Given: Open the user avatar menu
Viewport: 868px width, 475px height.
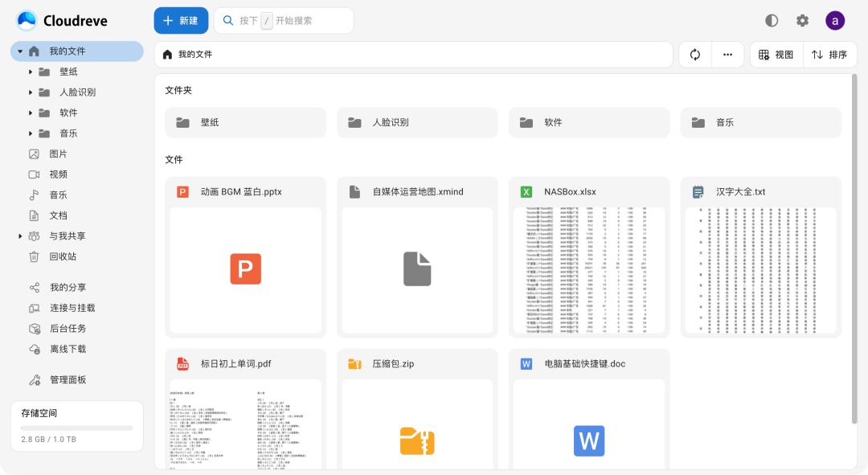Looking at the screenshot, I should pos(835,21).
